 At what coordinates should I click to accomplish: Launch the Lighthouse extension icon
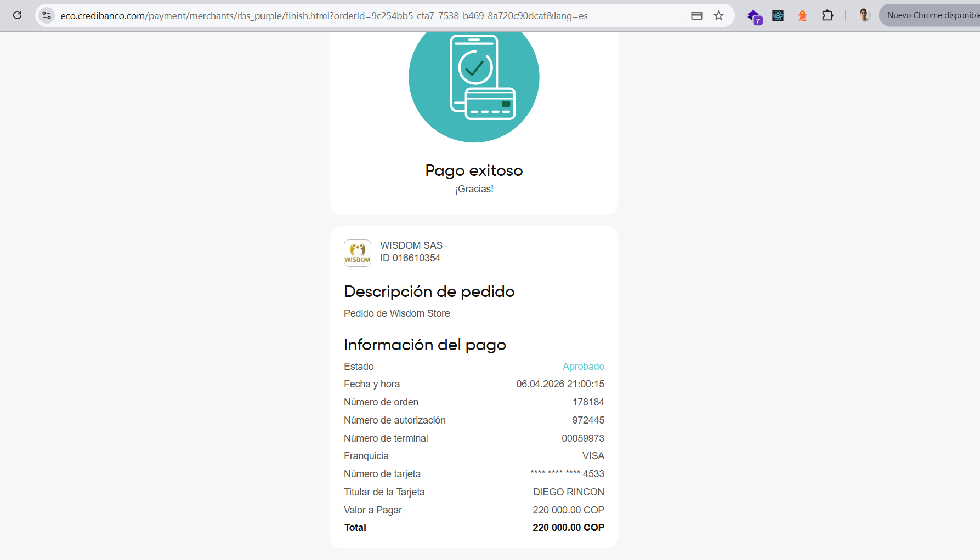pos(802,15)
